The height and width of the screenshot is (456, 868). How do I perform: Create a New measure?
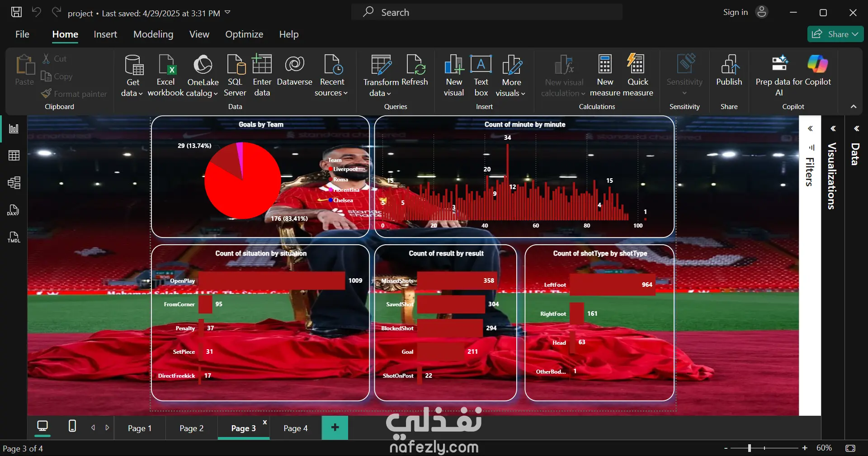point(605,76)
